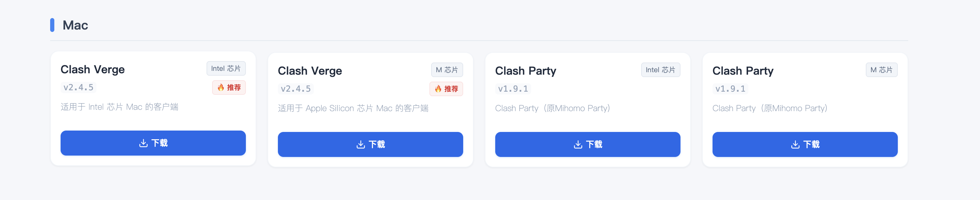Click the fire icon on M-chip Clash Verge card
The width and height of the screenshot is (980, 200).
point(438,89)
